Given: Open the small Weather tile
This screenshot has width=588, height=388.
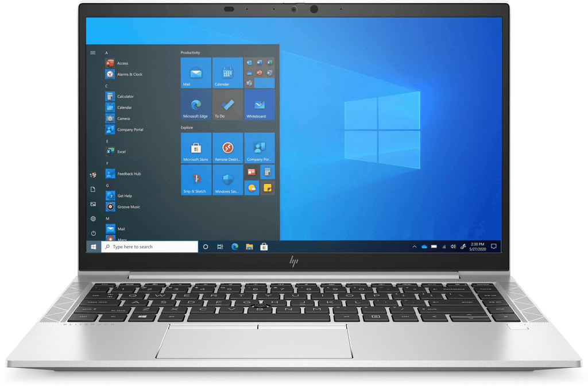Looking at the screenshot, I should click(252, 187).
